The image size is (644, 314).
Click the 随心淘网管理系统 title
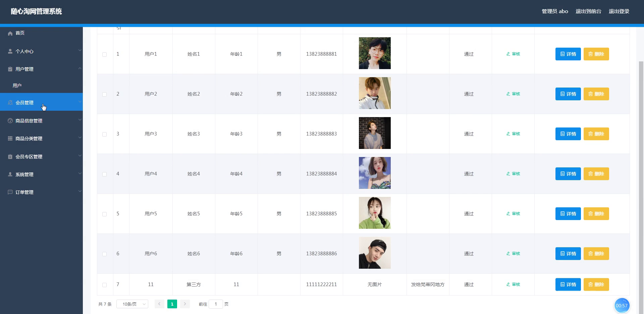click(36, 11)
